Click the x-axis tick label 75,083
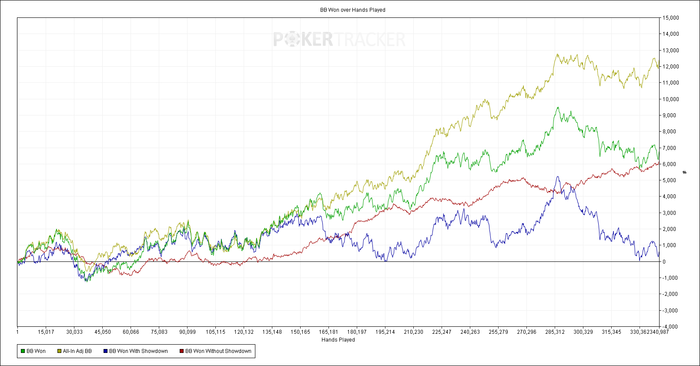Image resolution: width=700 pixels, height=366 pixels. [x=159, y=332]
